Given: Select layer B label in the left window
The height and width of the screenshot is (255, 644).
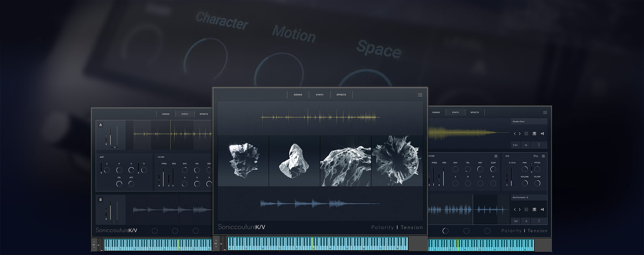Looking at the screenshot, I should [101, 200].
